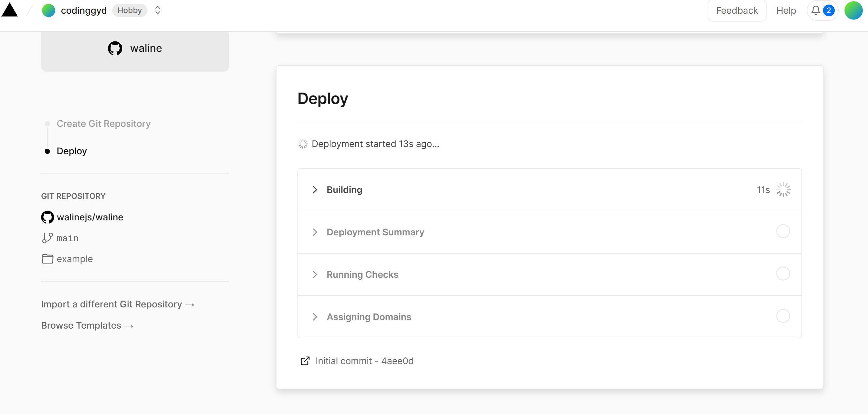Screen dimensions: 868x414
Task: Open the team switcher dropdown arrows
Action: (157, 10)
